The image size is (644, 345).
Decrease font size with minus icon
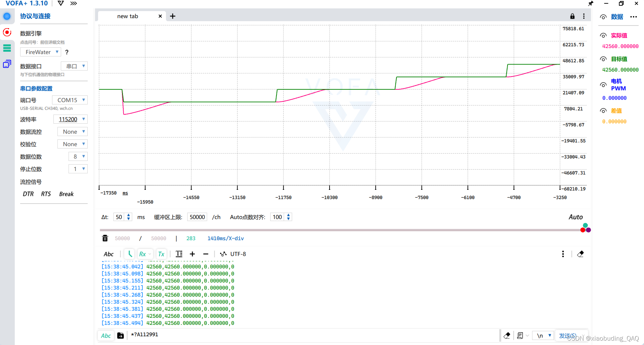coord(206,254)
